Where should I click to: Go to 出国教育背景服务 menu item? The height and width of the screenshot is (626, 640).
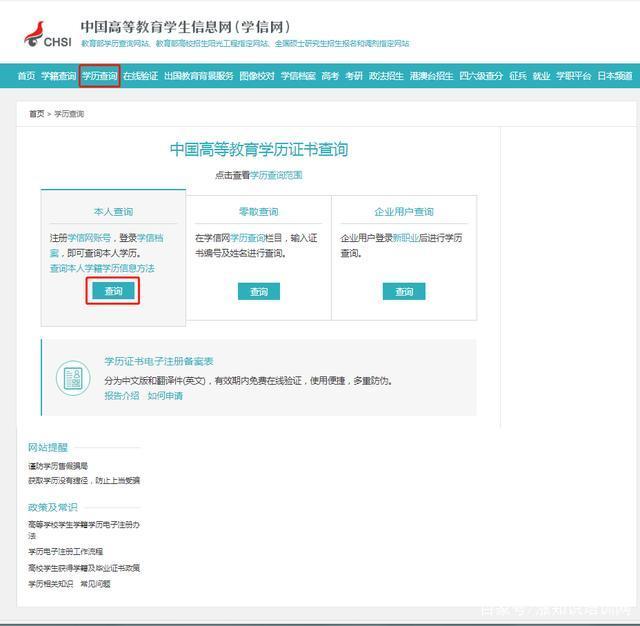(198, 76)
